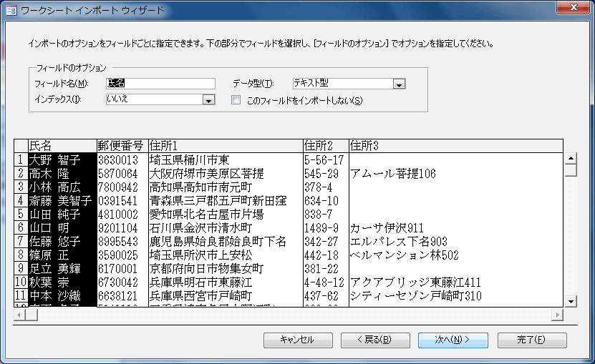Viewport: 595px width, 364px height.
Task: Select the 郵便番号 column header
Action: pyautogui.click(x=122, y=146)
